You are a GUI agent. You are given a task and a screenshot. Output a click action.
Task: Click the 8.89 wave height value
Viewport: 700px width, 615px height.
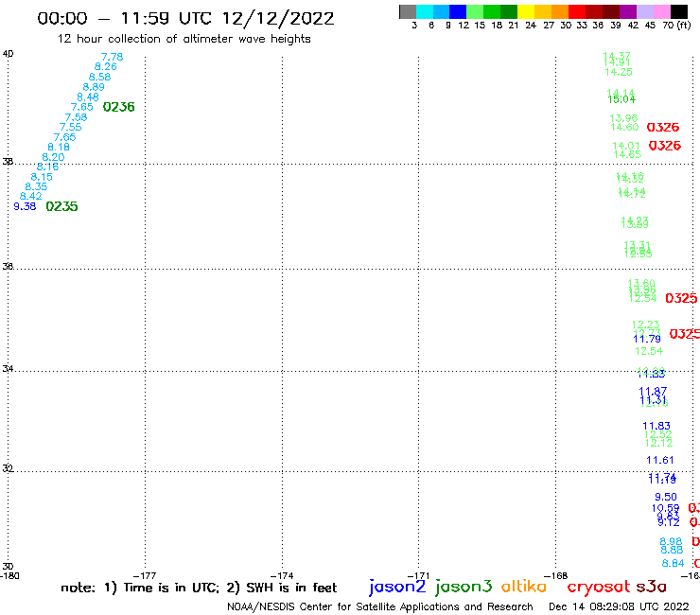click(x=94, y=87)
